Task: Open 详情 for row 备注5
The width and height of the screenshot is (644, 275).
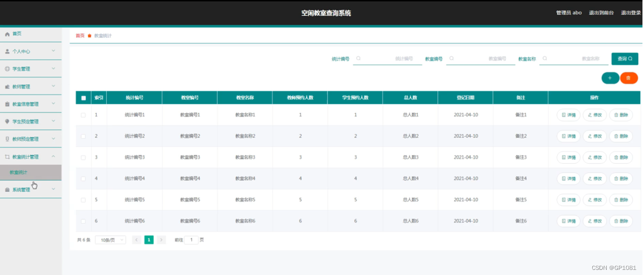Action: (x=568, y=200)
